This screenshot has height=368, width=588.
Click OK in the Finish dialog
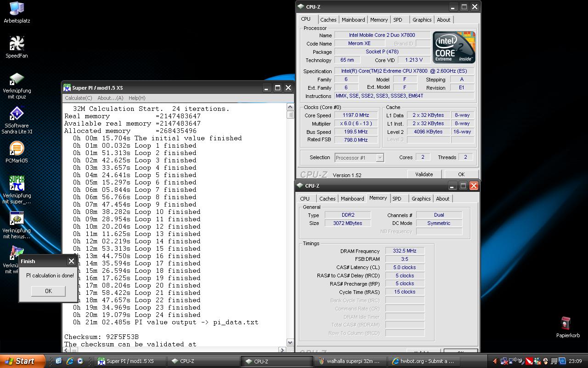(x=48, y=291)
